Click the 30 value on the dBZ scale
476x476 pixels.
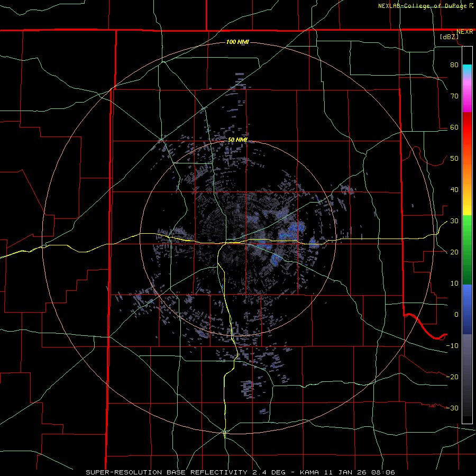pos(454,221)
